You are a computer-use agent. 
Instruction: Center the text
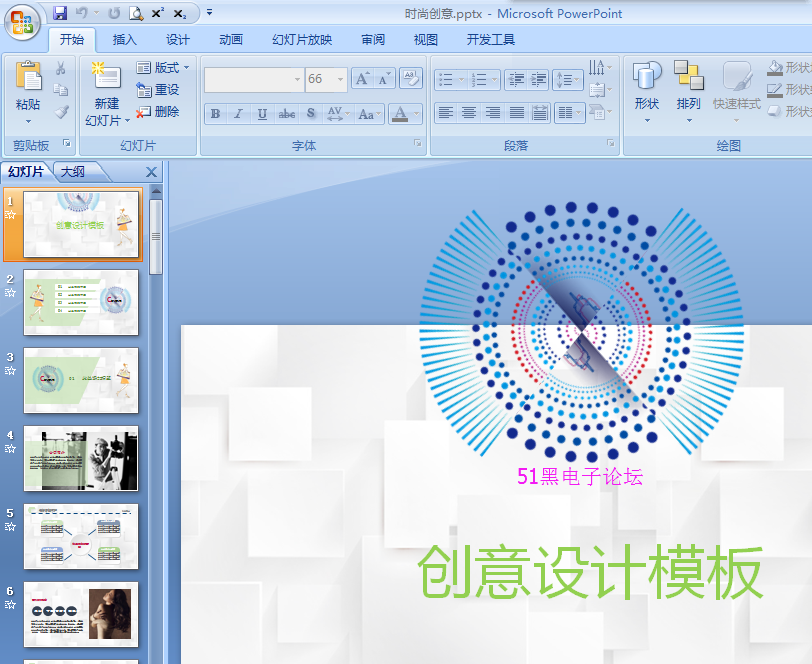(469, 112)
